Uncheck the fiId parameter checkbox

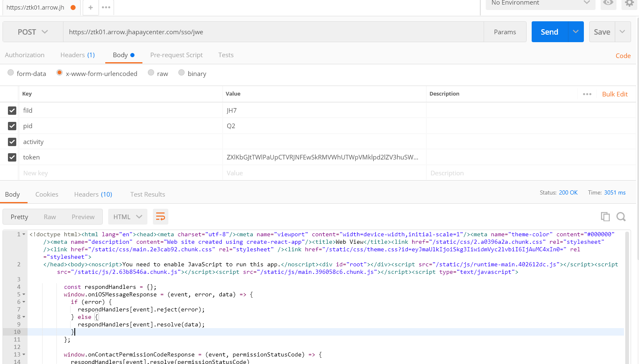click(12, 111)
